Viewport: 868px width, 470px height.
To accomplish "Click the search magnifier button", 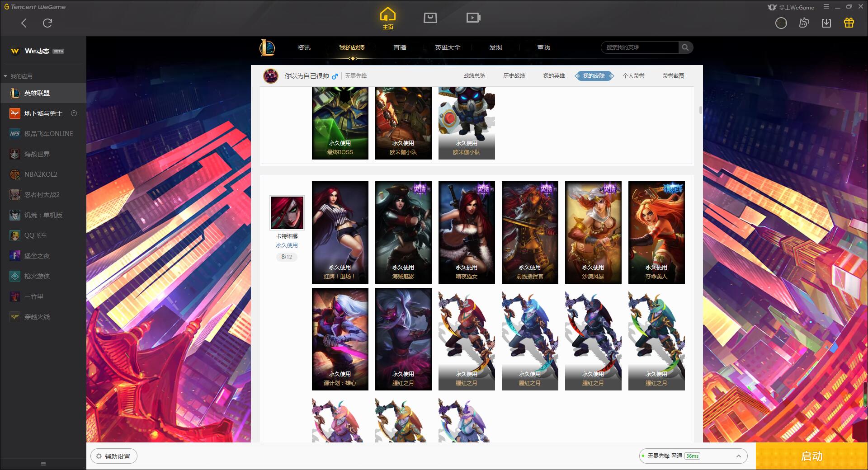I will pos(685,47).
